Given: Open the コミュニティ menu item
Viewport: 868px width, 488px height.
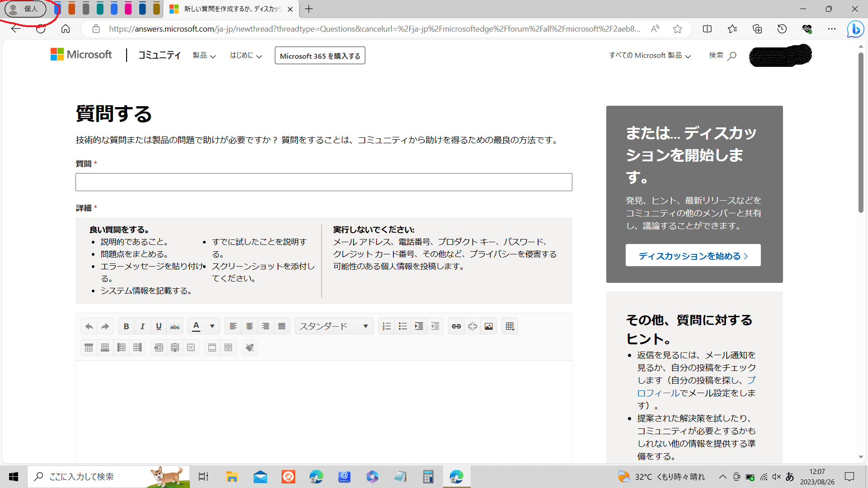Looking at the screenshot, I should click(159, 55).
